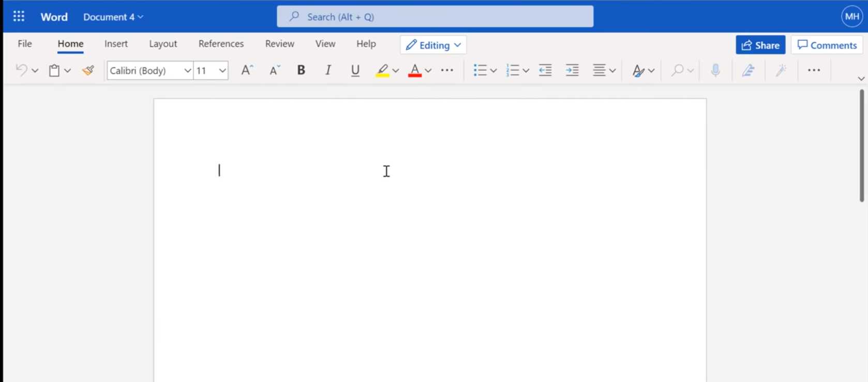Image resolution: width=868 pixels, height=382 pixels.
Task: Open the font name dropdown
Action: [188, 70]
